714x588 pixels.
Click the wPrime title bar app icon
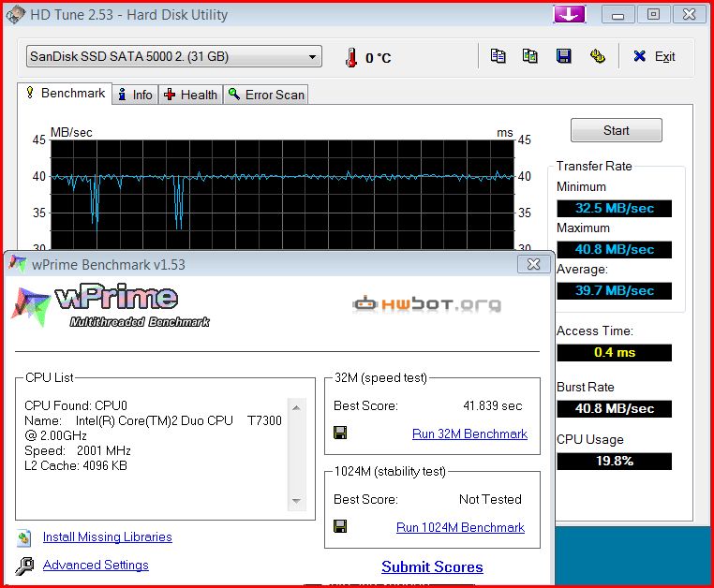click(17, 264)
